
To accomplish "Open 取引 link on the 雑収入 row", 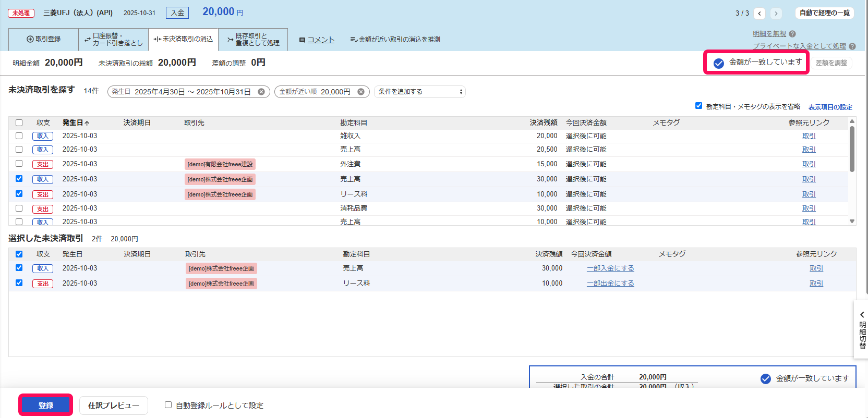I will (809, 136).
